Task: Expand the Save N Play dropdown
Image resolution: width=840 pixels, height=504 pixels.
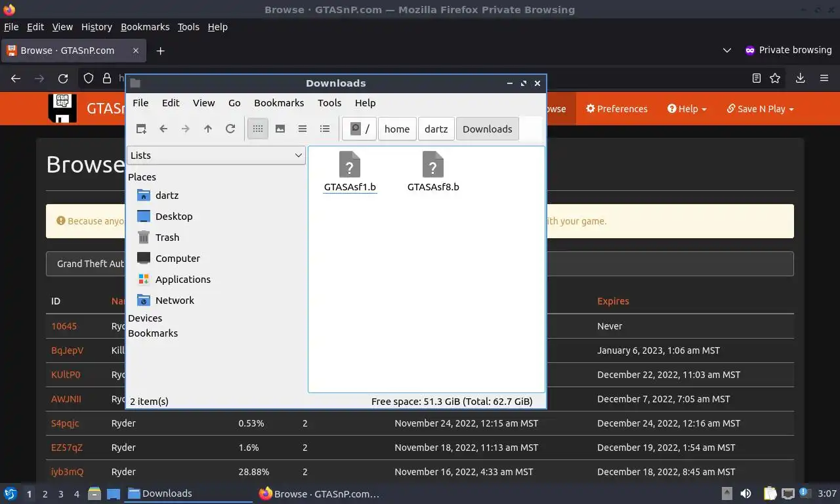Action: point(761,109)
